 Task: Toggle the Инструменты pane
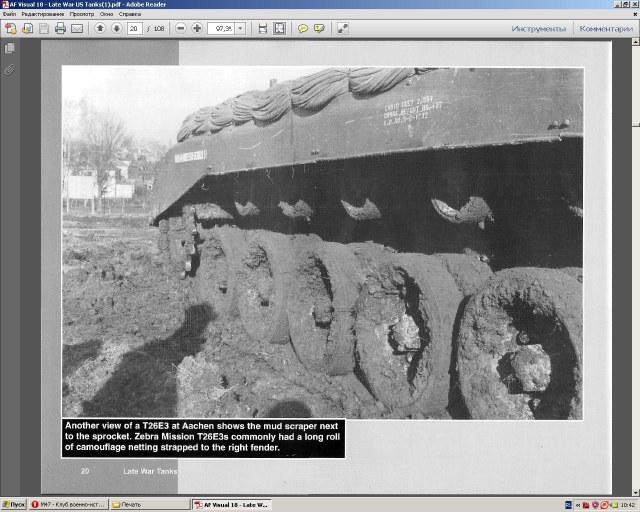click(538, 28)
